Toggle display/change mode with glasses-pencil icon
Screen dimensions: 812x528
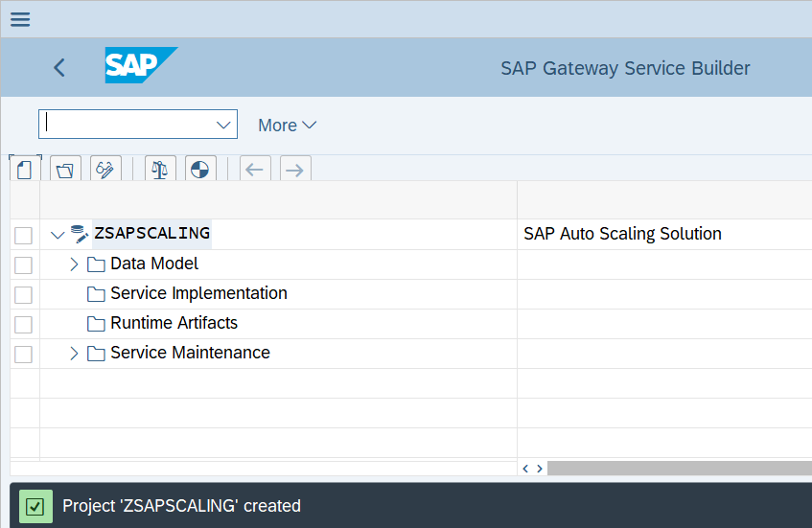point(105,170)
